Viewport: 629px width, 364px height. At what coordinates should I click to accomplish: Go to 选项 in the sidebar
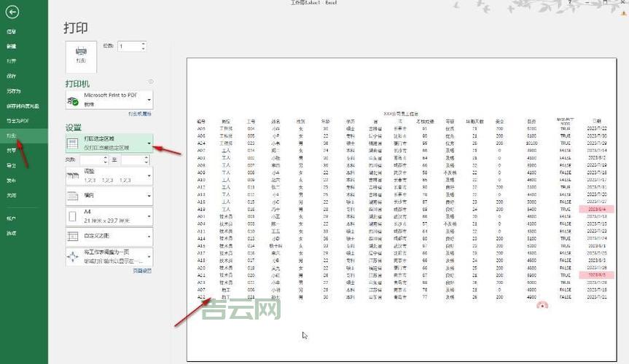12,233
